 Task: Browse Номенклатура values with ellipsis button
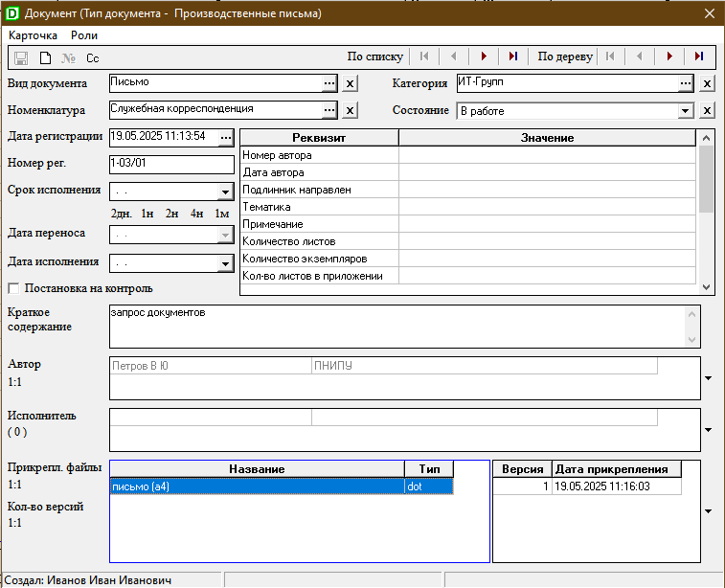(329, 110)
